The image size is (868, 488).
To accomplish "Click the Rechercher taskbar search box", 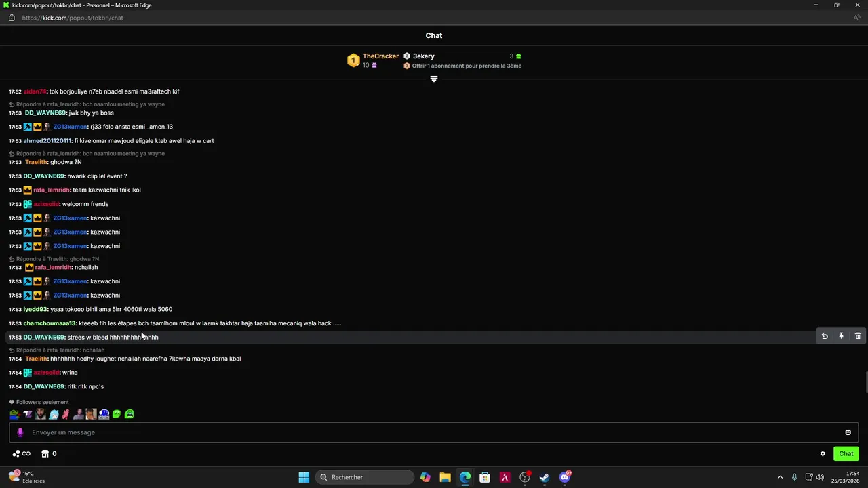I will pos(366,477).
